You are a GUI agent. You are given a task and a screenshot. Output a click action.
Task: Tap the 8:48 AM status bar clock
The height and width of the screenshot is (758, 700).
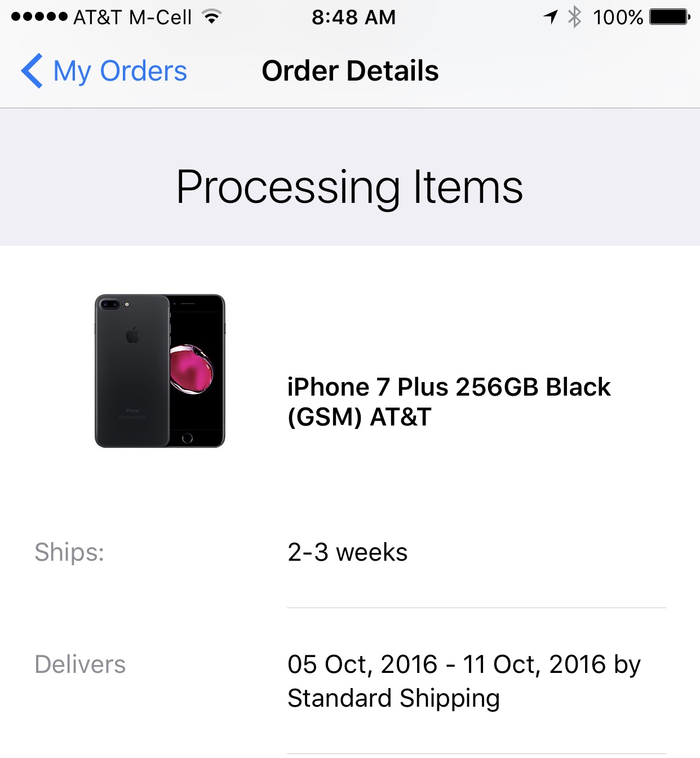[x=354, y=17]
